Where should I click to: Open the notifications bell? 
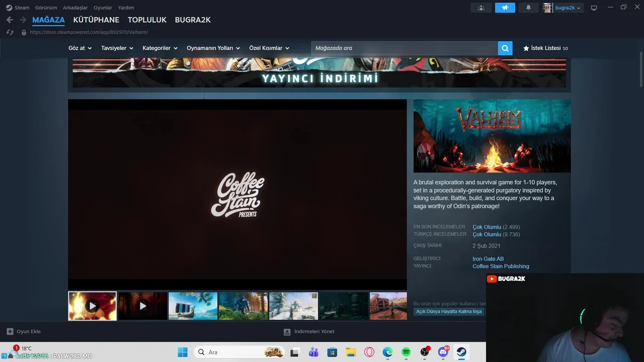528,8
